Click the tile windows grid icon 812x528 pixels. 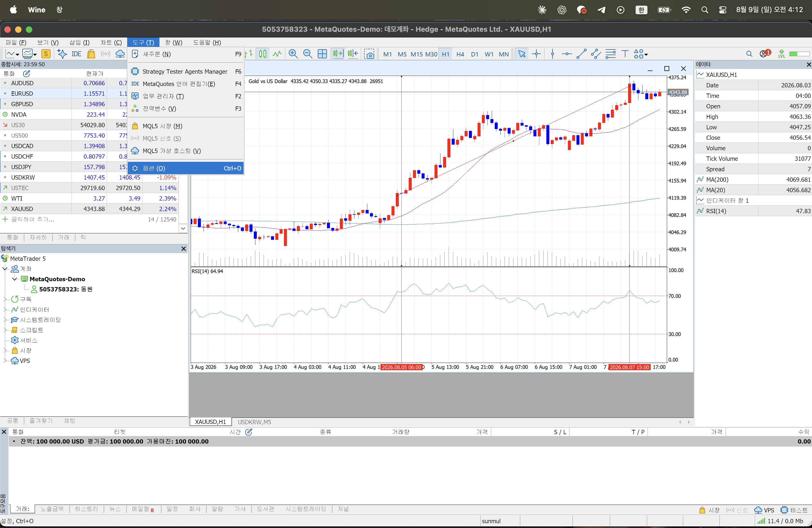322,54
